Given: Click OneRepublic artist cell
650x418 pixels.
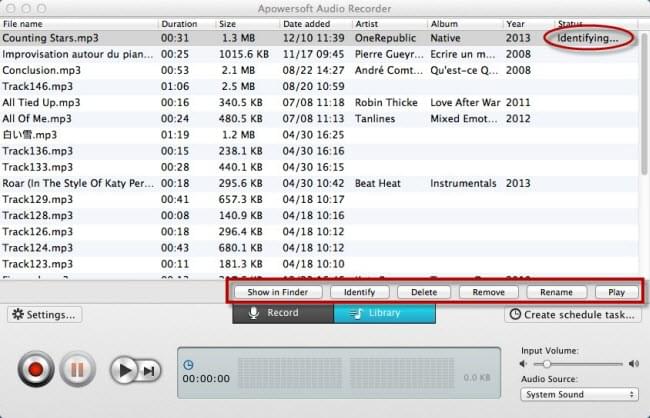Looking at the screenshot, I should point(385,38).
